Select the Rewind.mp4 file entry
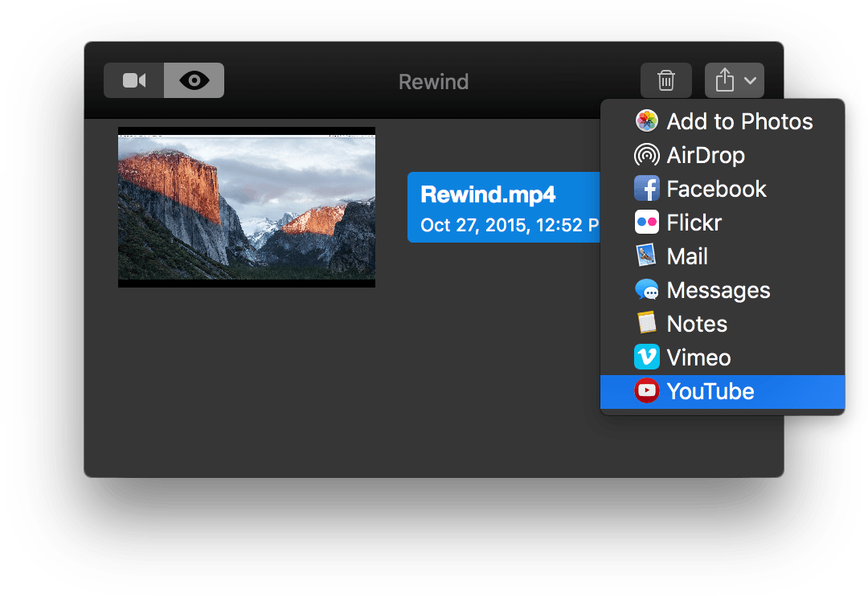 coord(504,207)
